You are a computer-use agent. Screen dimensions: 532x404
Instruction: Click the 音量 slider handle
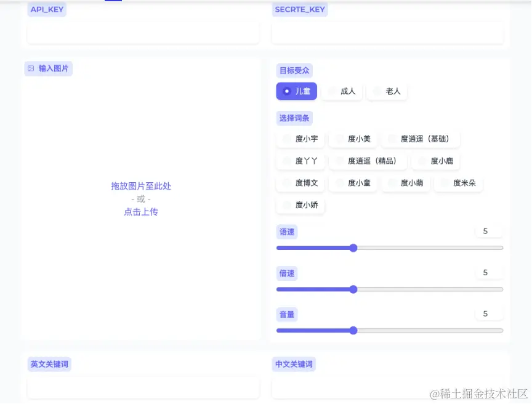coord(353,330)
